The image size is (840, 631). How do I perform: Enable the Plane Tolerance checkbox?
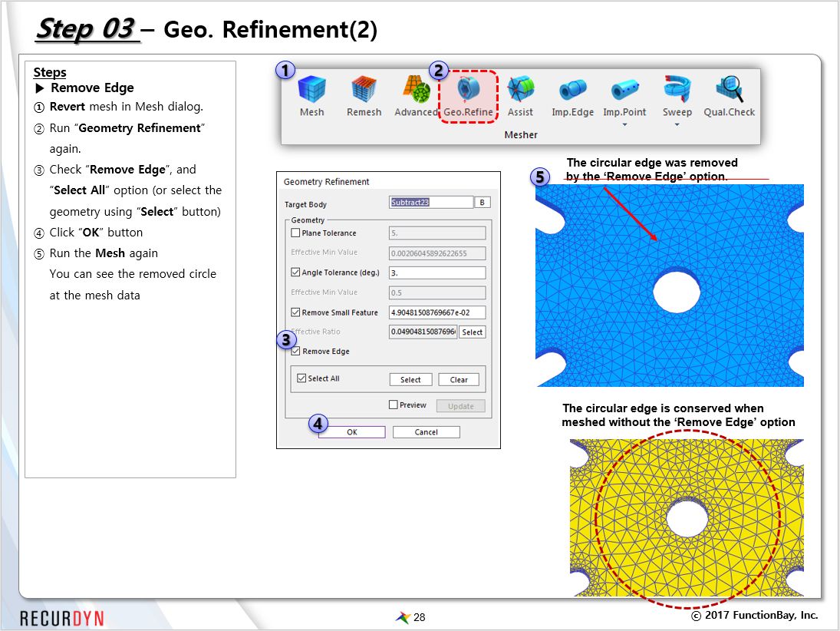(296, 233)
